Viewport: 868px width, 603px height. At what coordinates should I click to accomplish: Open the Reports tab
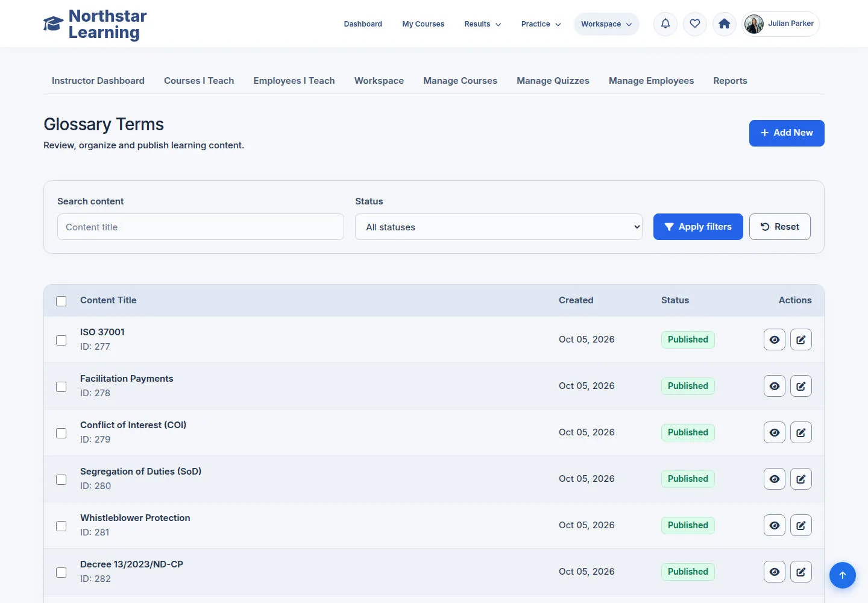click(730, 81)
